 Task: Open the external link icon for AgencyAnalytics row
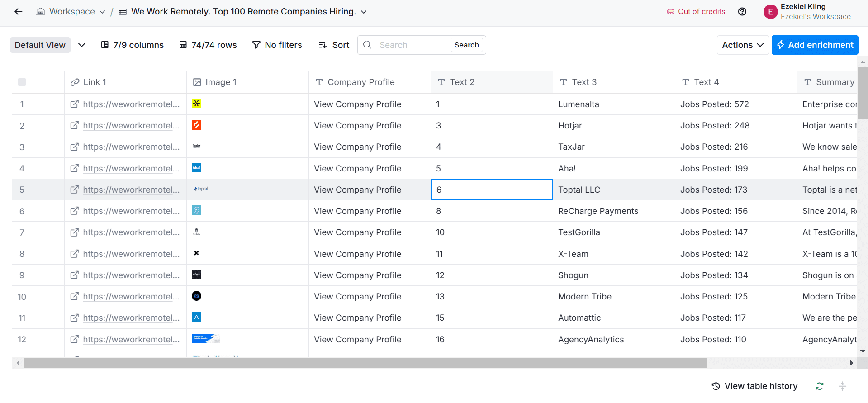point(75,339)
